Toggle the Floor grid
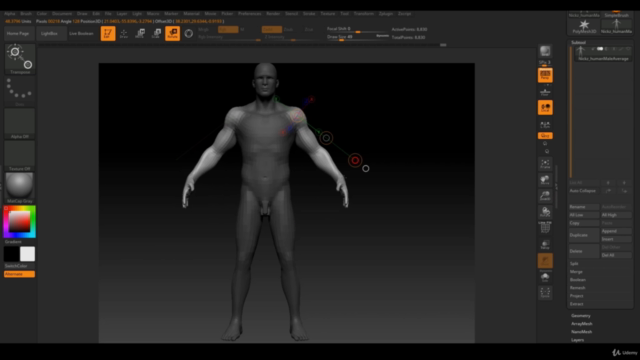This screenshot has width=640, height=360. tap(545, 92)
